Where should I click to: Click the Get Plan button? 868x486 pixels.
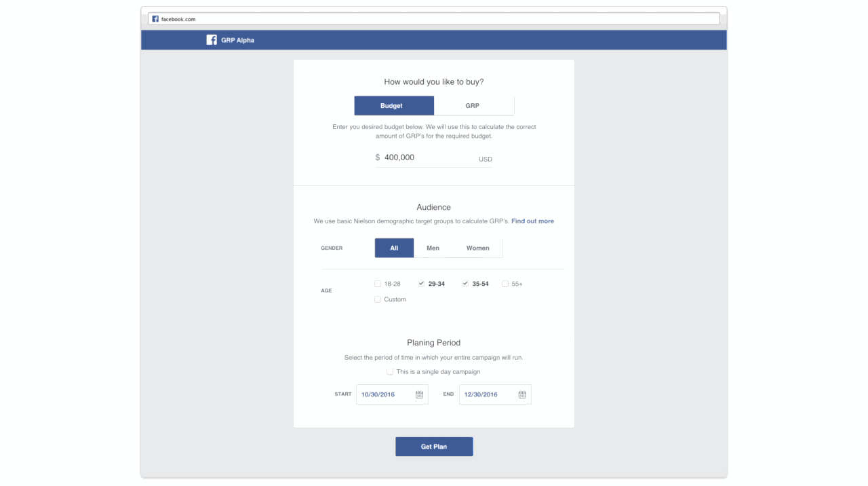[434, 447]
